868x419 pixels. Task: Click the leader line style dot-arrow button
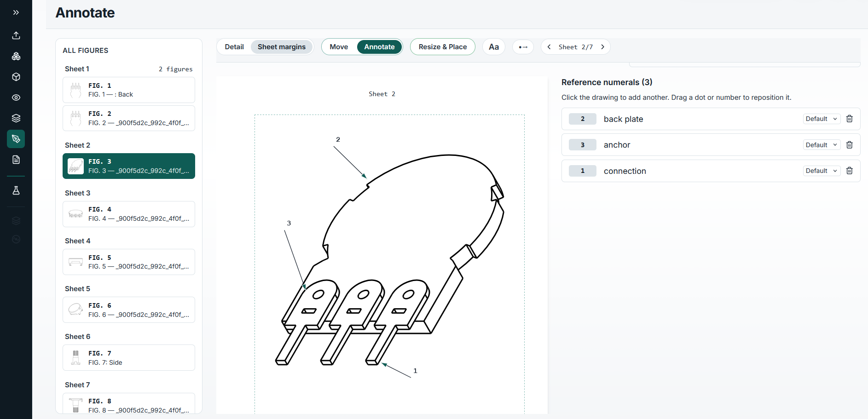(523, 47)
